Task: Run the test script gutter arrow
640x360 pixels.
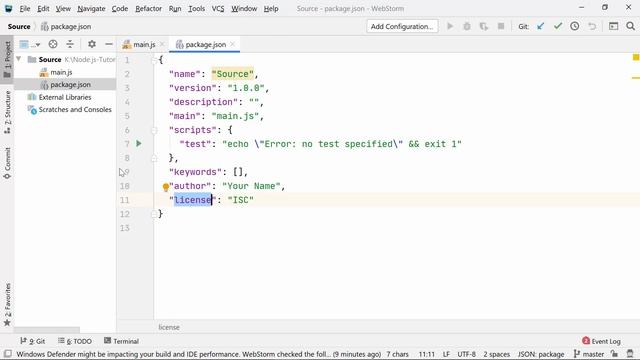Action: [139, 144]
